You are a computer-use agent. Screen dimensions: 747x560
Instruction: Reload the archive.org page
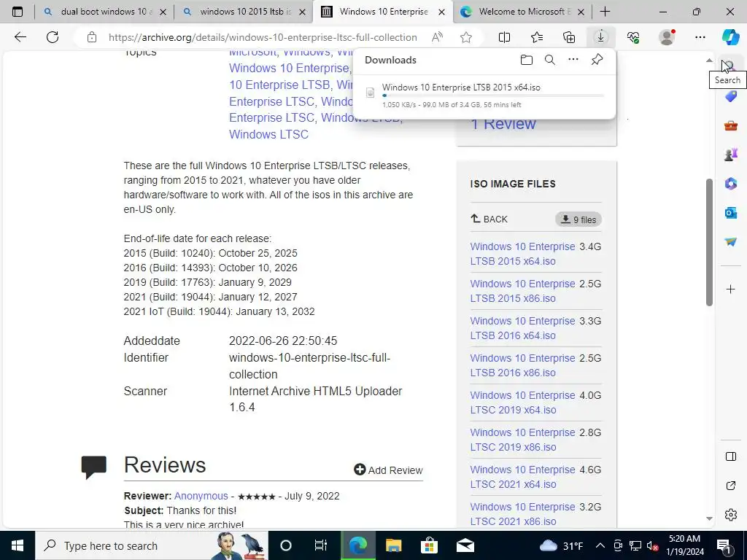click(x=53, y=37)
